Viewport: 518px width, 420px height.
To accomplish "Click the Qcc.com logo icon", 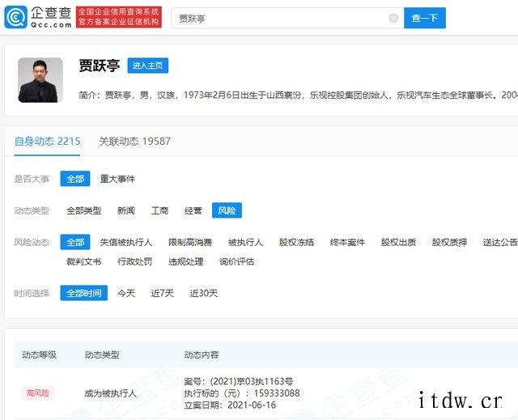I will tap(15, 17).
